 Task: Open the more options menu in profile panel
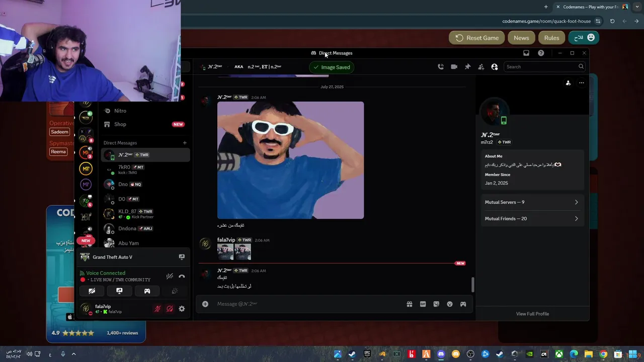pyautogui.click(x=582, y=83)
